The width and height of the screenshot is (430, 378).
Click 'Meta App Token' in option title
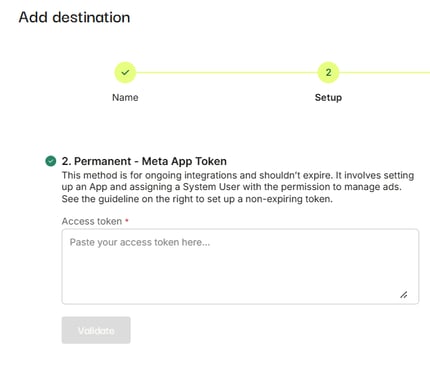click(x=184, y=161)
